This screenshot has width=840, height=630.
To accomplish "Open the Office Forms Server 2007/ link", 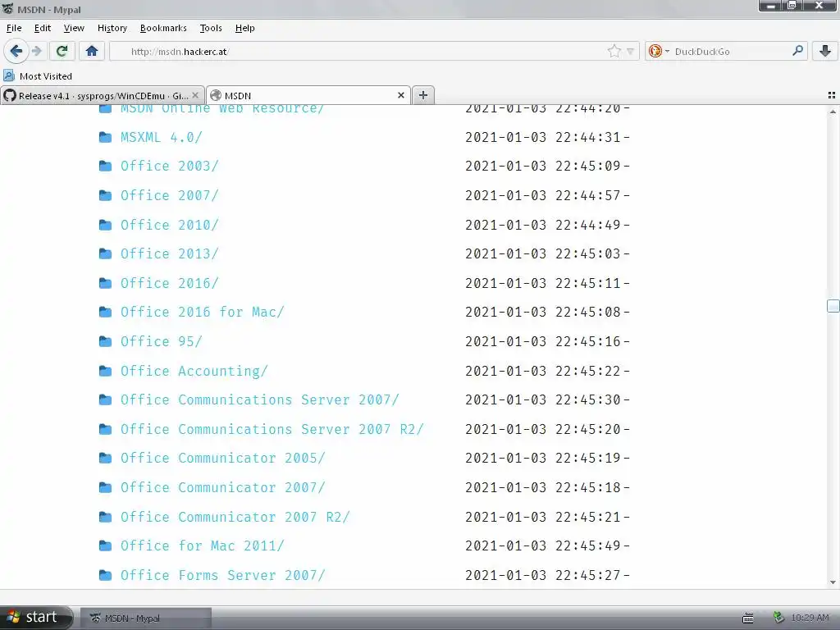I will click(x=222, y=575).
